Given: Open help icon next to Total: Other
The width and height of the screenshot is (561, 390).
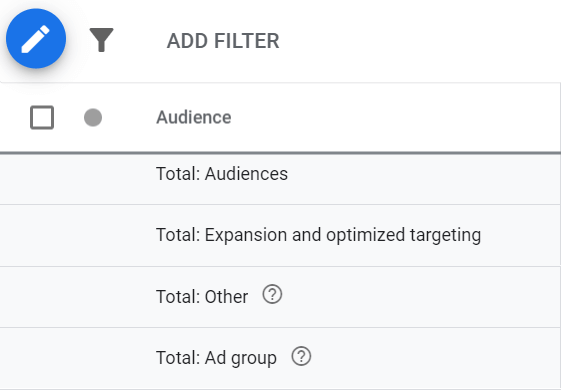Looking at the screenshot, I should point(272,295).
